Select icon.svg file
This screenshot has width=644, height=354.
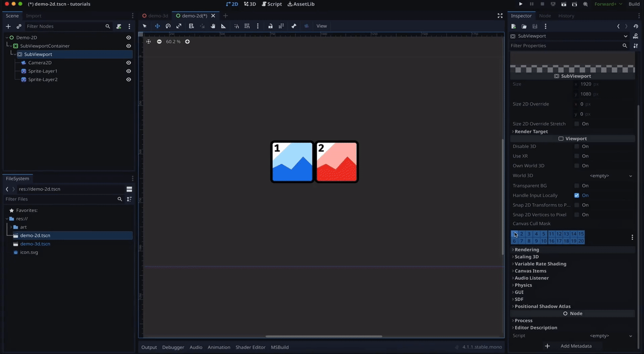coord(29,252)
